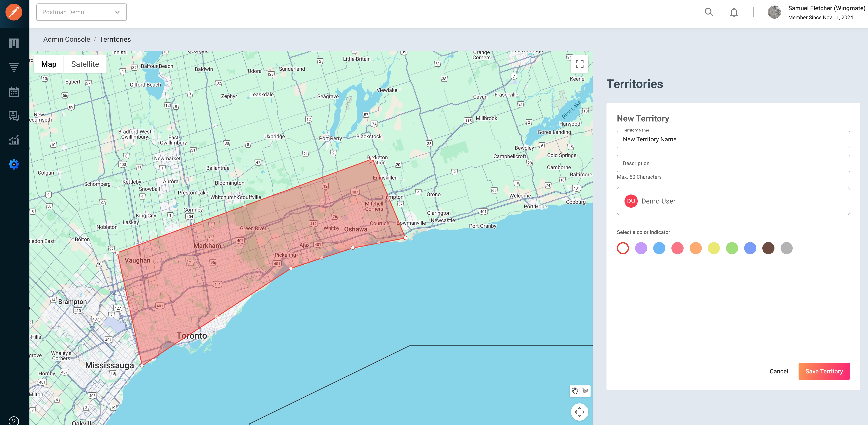The height and width of the screenshot is (425, 868).
Task: Click the Uxbridge label on the map
Action: click(x=275, y=136)
